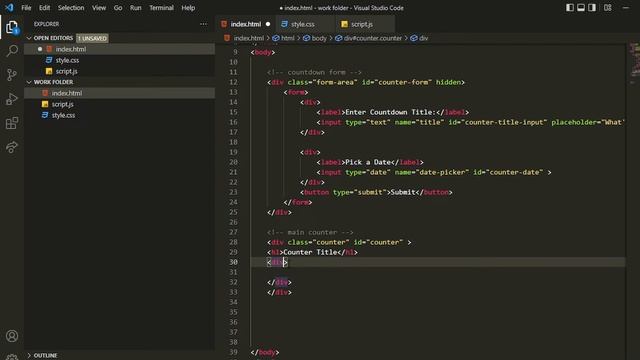Click the HTML file icon in index.html tab
640x360 pixels.
[x=224, y=24]
